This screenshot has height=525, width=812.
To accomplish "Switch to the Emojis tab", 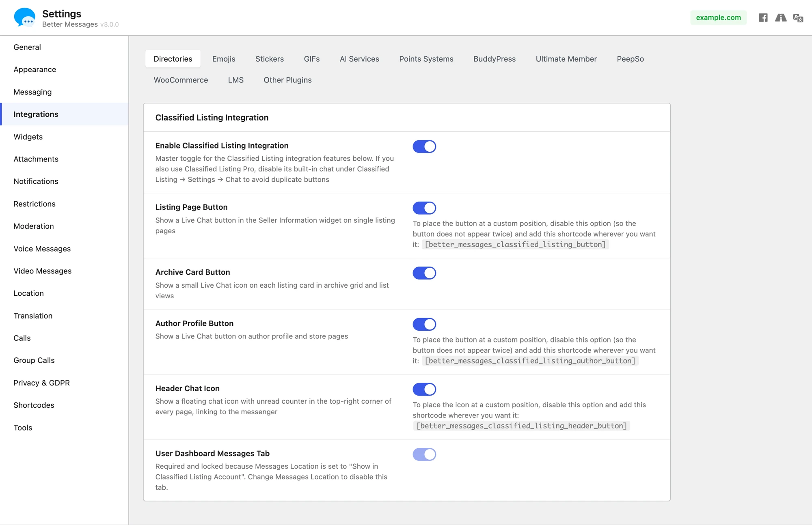I will [x=224, y=59].
